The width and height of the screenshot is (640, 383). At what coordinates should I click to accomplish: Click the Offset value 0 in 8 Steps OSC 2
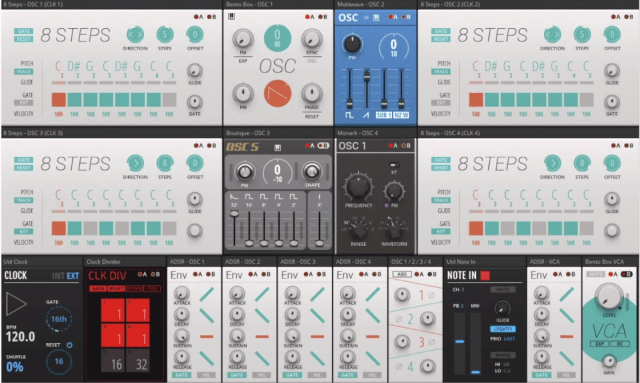[612, 35]
